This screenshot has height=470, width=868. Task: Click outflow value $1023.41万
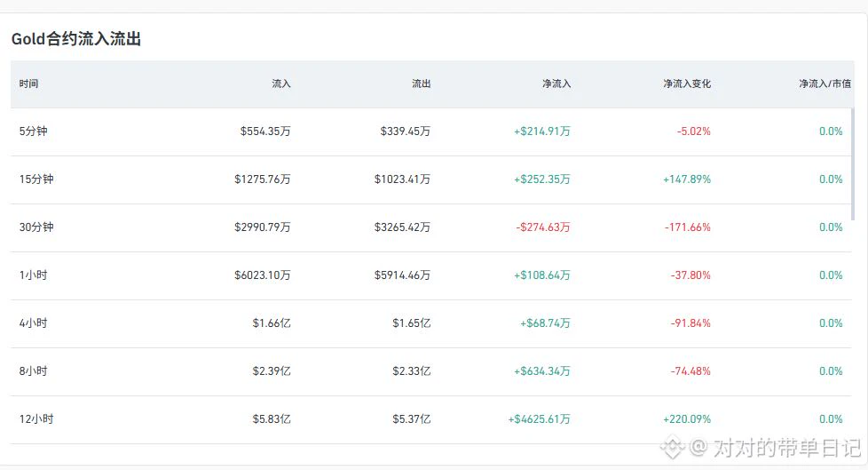pos(402,179)
